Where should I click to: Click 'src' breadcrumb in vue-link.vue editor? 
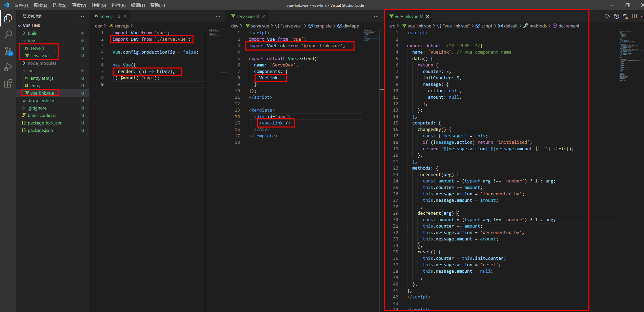(392, 26)
